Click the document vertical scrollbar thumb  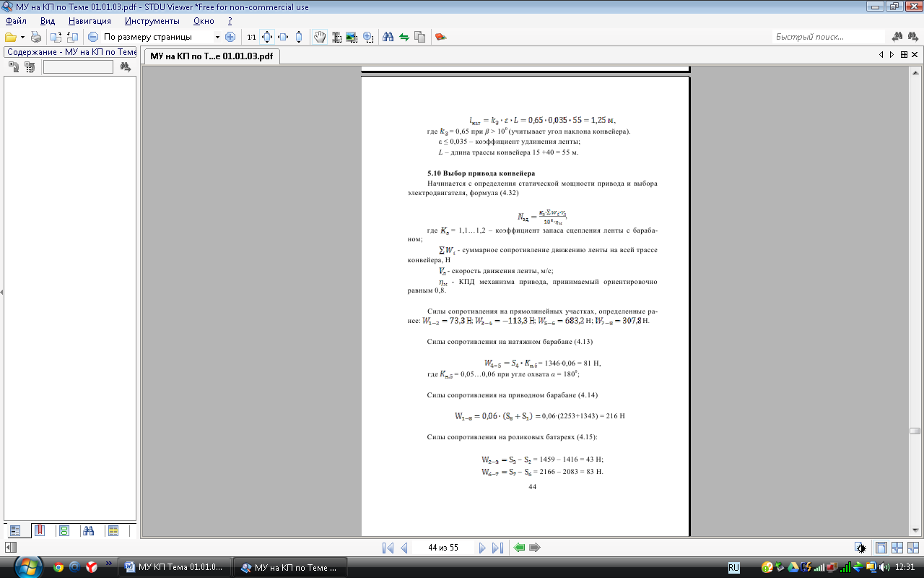tap(915, 431)
